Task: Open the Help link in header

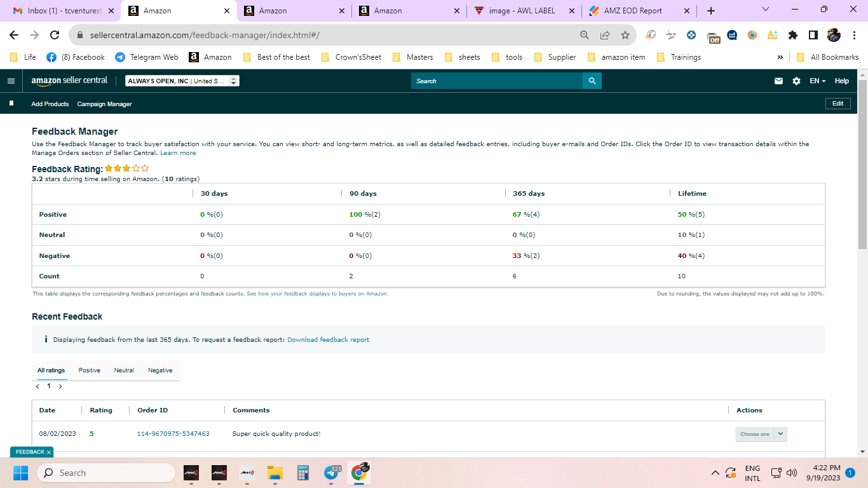Action: tap(842, 81)
